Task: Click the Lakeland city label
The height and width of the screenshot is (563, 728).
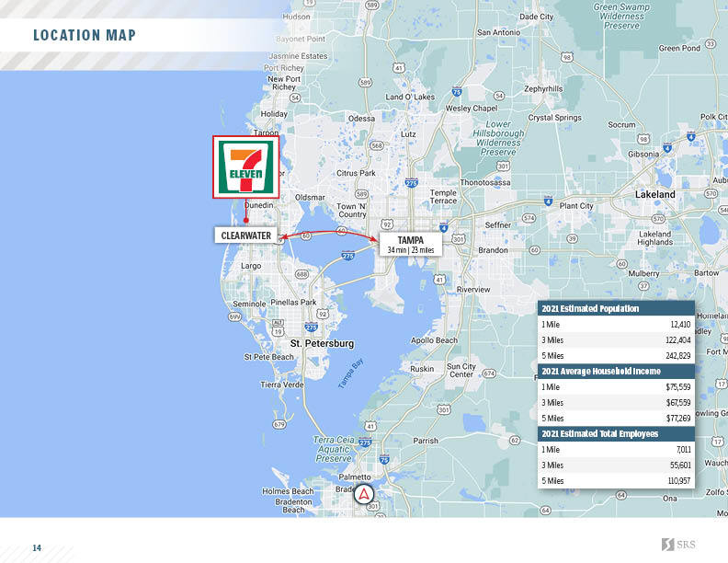Action: pos(654,194)
